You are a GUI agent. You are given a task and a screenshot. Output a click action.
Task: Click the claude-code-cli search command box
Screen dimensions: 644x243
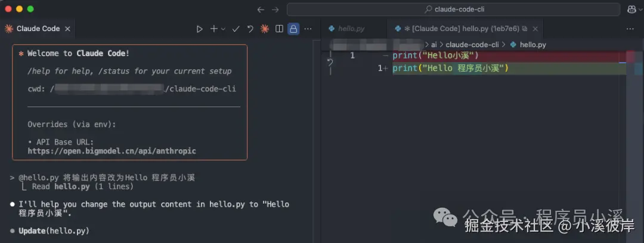pyautogui.click(x=453, y=10)
